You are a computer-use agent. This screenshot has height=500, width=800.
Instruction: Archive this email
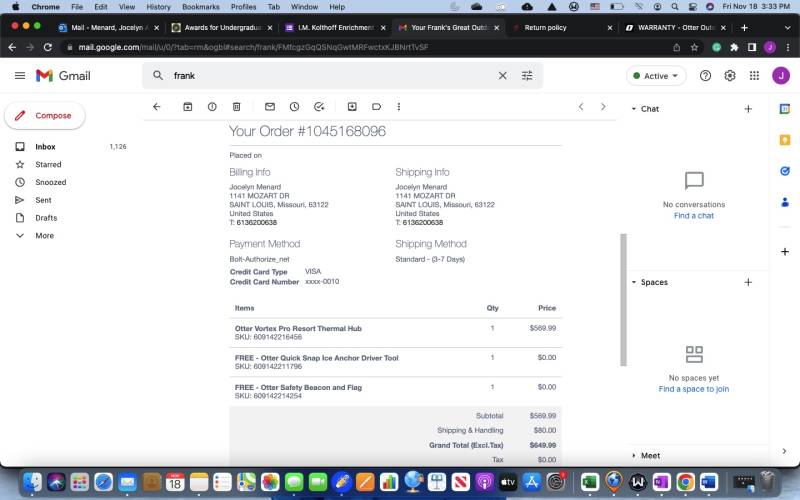(188, 107)
